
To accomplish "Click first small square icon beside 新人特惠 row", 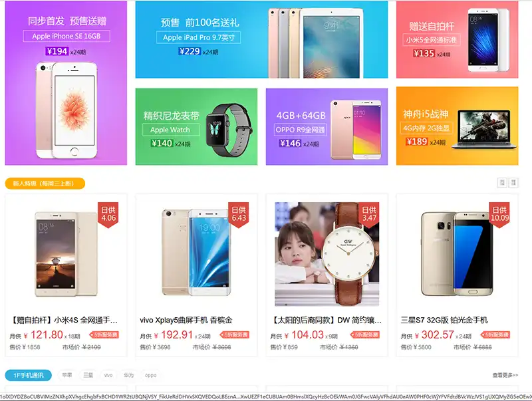I will tap(502, 182).
